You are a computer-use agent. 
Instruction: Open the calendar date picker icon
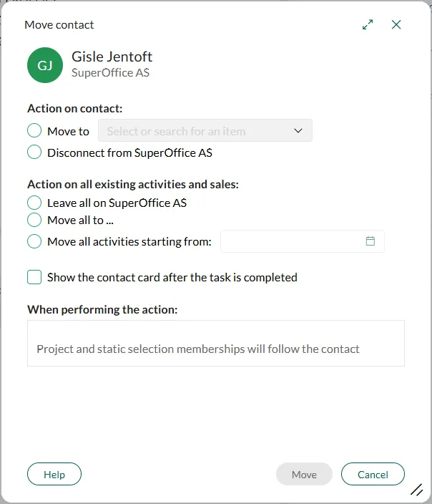pyautogui.click(x=370, y=241)
